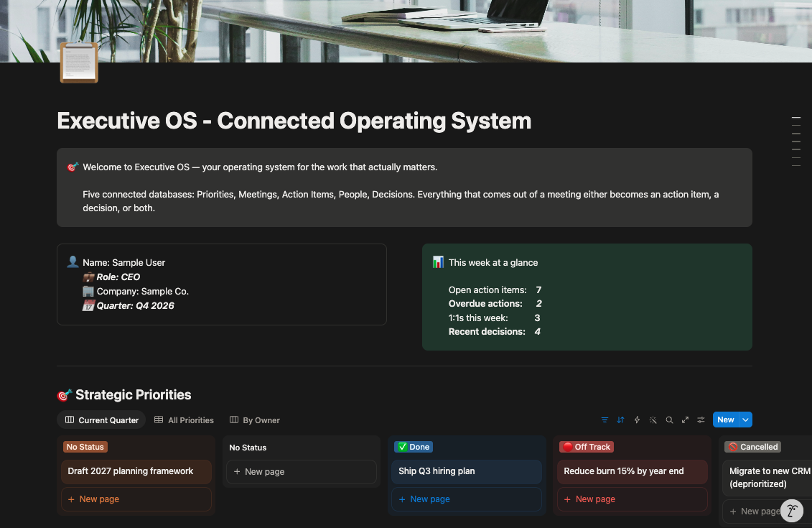Screen dimensions: 812x528
Task: Click the clipboard page icon
Action: click(x=79, y=62)
